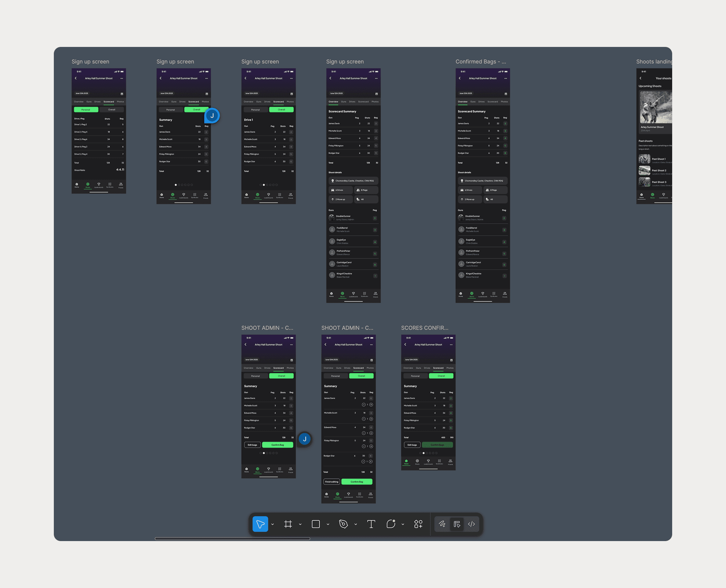Image resolution: width=726 pixels, height=588 pixels.
Task: Click the Finish editing button
Action: point(332,482)
